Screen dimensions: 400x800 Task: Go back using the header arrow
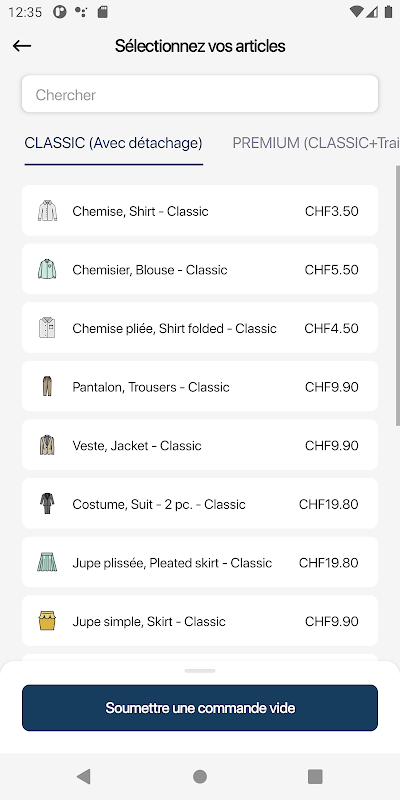coord(22,46)
